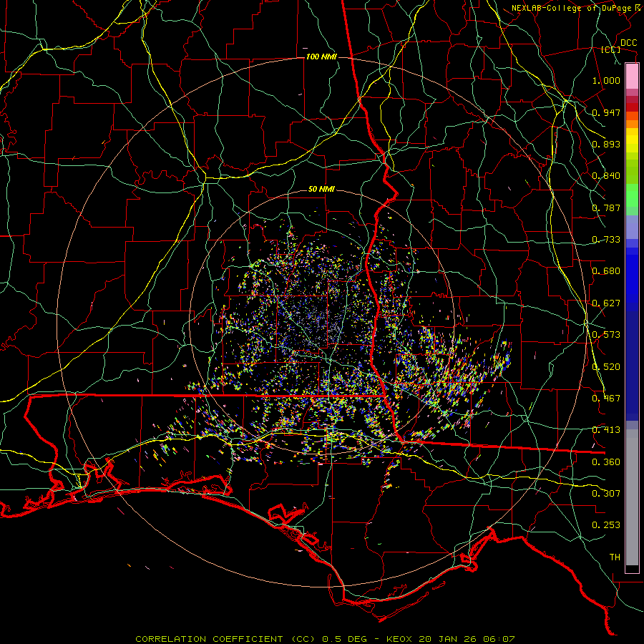Image resolution: width=644 pixels, height=644 pixels.
Task: Click the 0.627 scale value
Action: tap(606, 303)
